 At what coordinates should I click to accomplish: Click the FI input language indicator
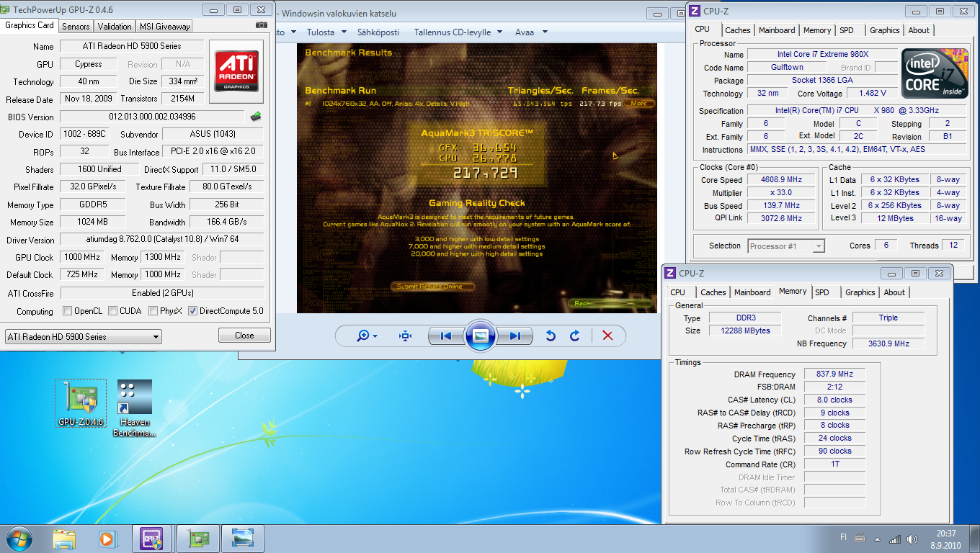tap(844, 537)
